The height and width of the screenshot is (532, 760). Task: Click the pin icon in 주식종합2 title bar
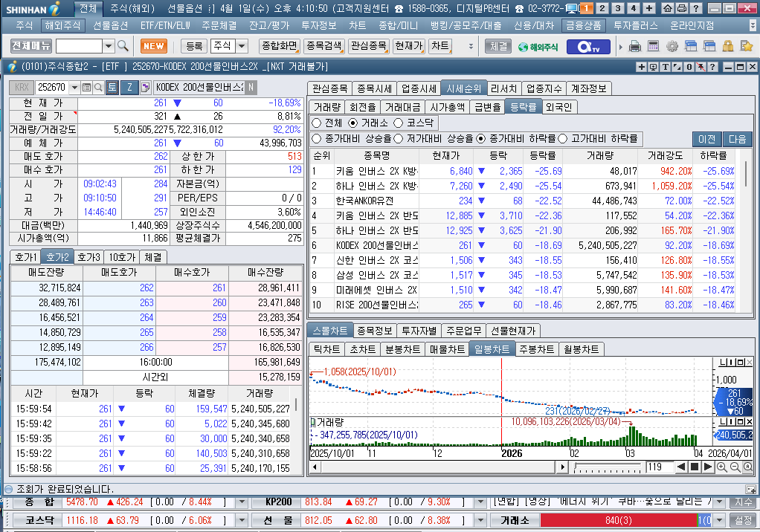[701, 67]
